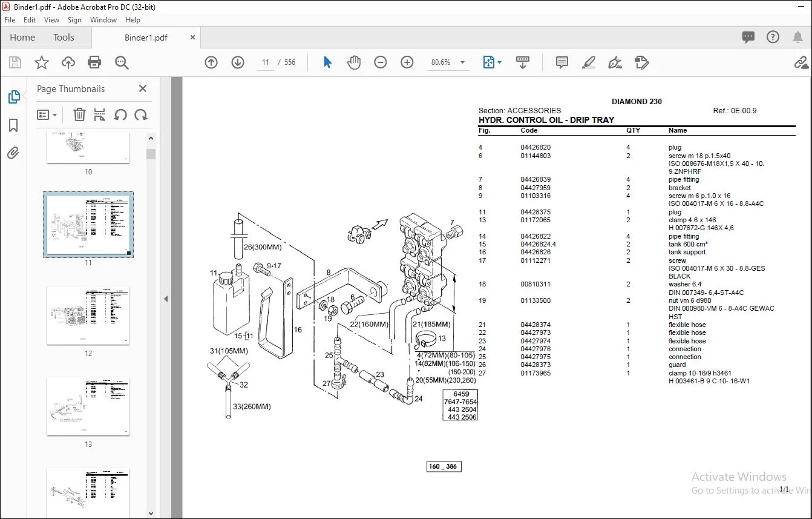Click the thumbnails scrollbar up arrow
Image resolution: width=812 pixels, height=519 pixels.
pyautogui.click(x=151, y=139)
